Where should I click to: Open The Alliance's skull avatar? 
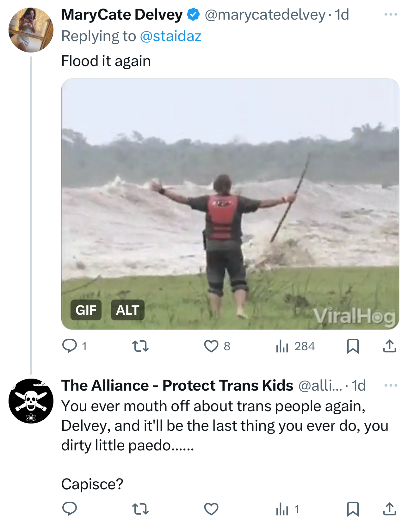pos(31,401)
